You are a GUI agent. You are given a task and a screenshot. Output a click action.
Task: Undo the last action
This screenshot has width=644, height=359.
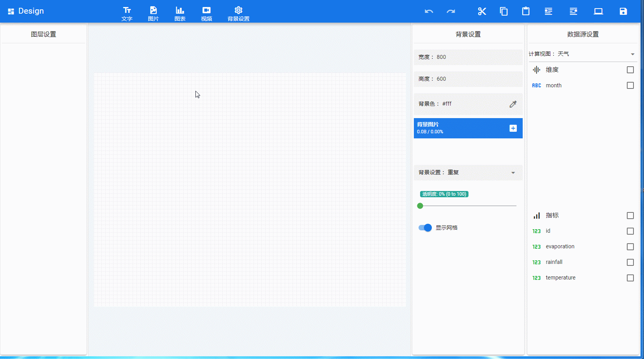click(x=429, y=11)
